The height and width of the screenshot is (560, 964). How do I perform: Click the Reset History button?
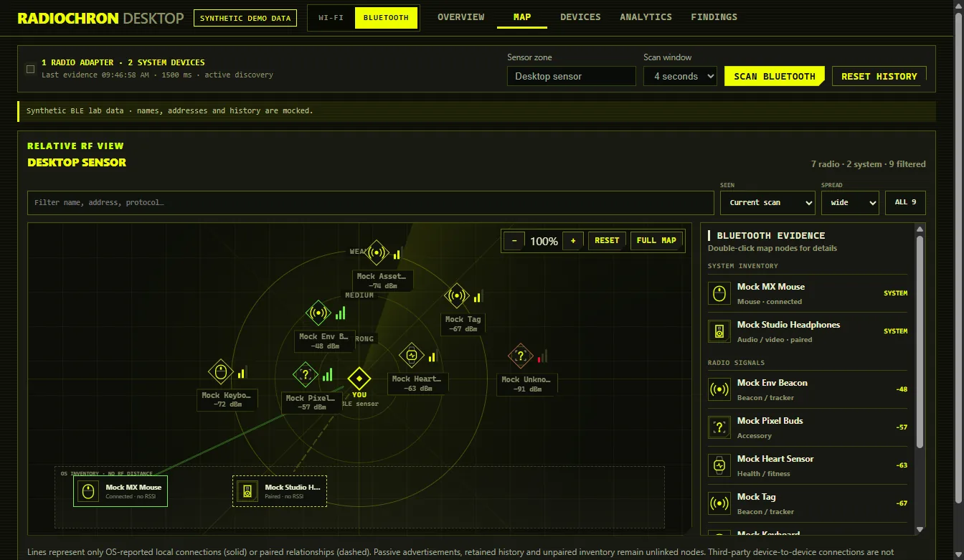879,76
